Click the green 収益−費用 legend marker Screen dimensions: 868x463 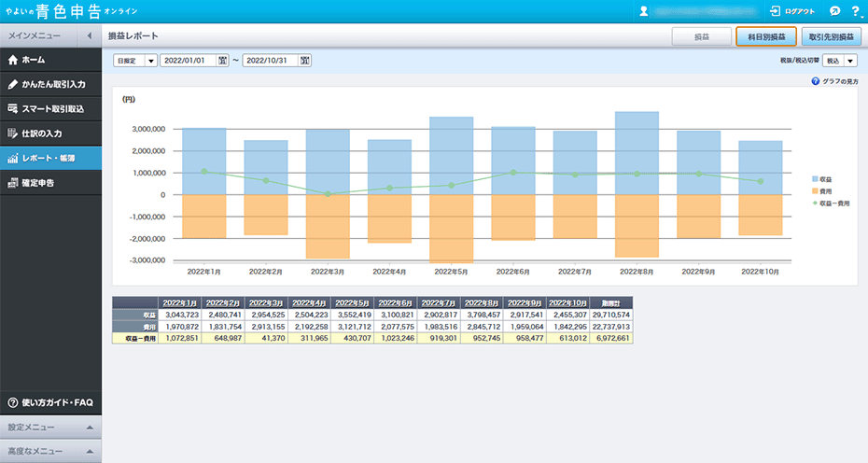click(x=815, y=203)
